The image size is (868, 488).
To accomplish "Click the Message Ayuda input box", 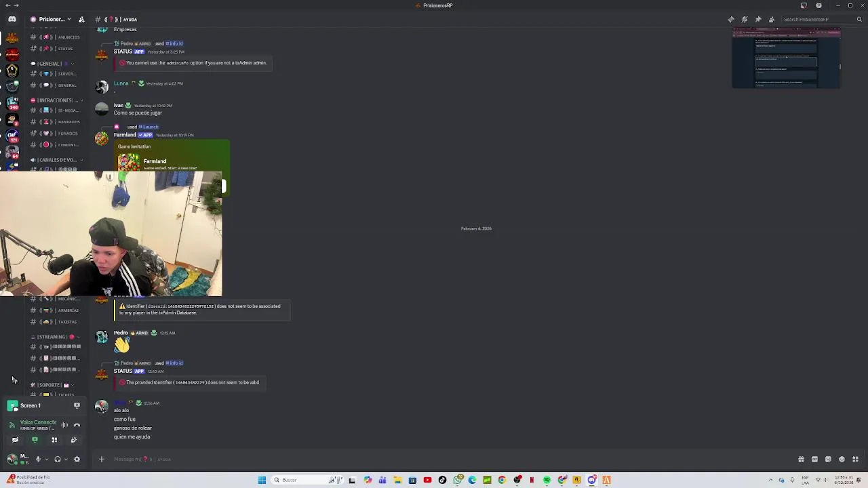I will [448, 459].
